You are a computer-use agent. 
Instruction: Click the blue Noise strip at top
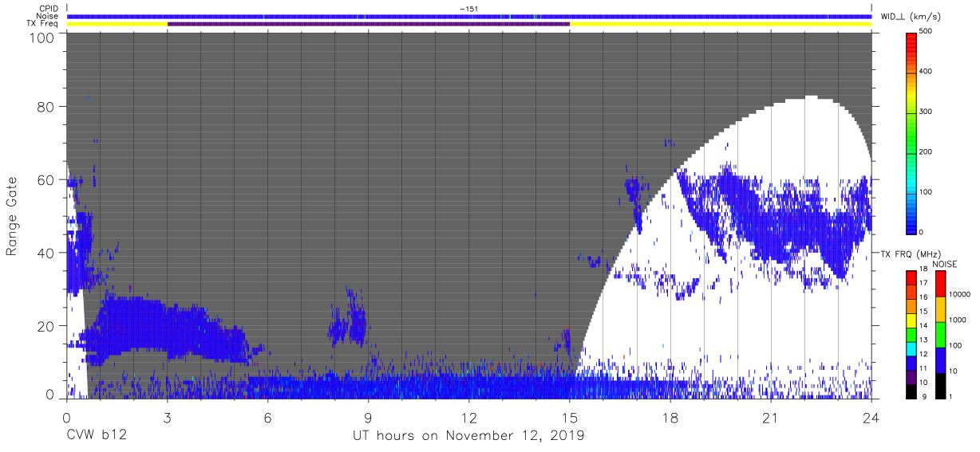tap(469, 16)
